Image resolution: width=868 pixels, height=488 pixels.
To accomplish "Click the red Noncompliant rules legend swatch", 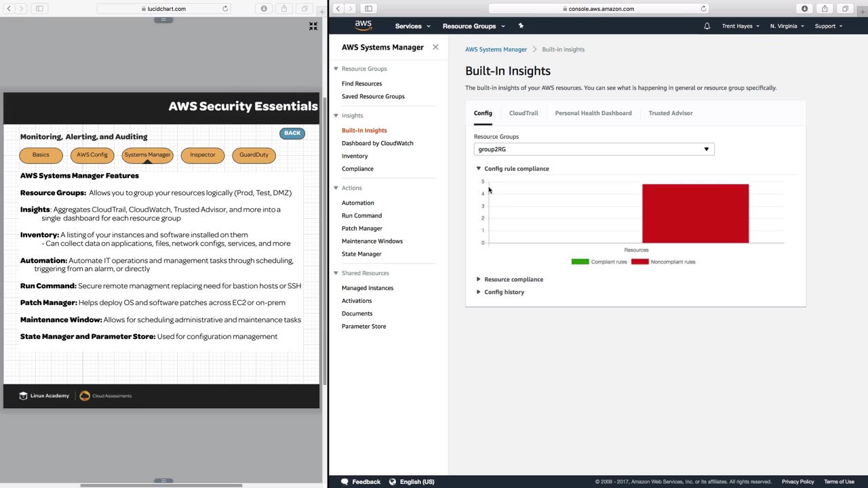I will (x=639, y=262).
